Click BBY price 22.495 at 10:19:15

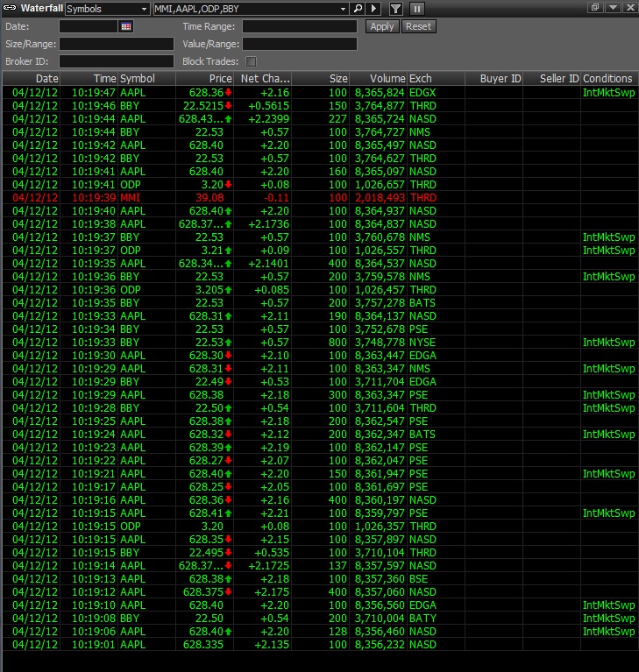click(206, 553)
